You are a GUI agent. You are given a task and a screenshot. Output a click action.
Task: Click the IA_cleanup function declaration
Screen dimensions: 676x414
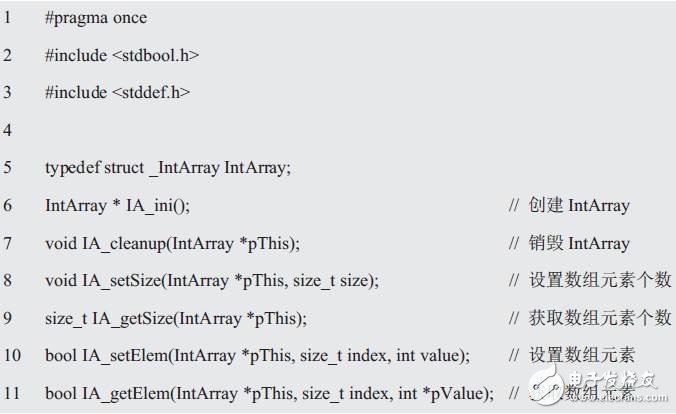[172, 244]
